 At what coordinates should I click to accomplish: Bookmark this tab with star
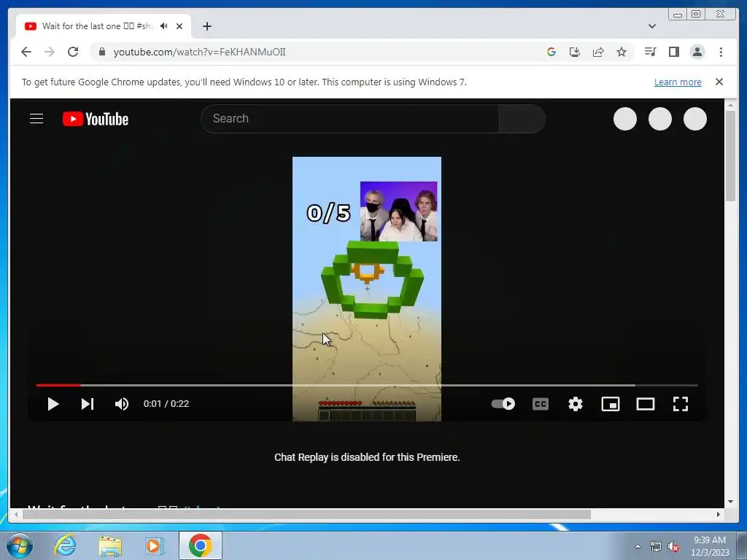tap(622, 52)
